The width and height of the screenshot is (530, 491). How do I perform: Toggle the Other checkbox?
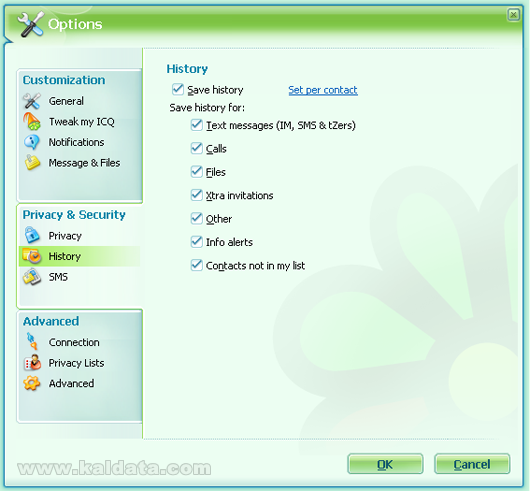196,219
